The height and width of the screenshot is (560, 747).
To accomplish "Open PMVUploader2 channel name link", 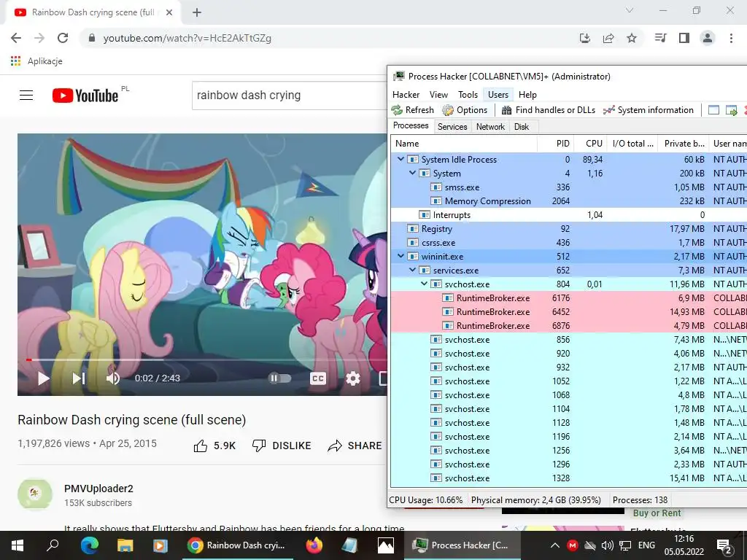I will [98, 489].
